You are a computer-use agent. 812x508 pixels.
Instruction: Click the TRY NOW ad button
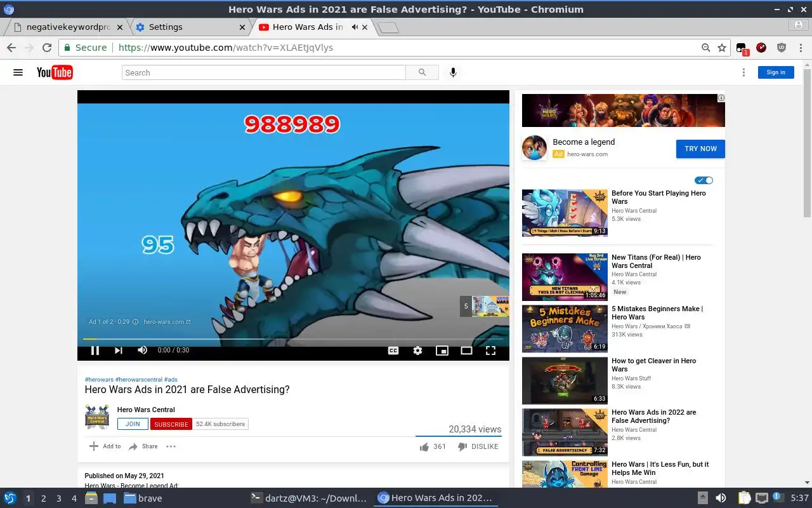coord(700,149)
